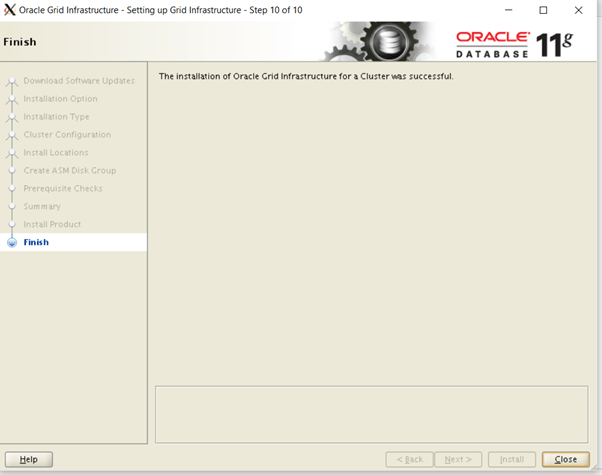This screenshot has width=602, height=475.
Task: Click the Close button to finish installation
Action: pyautogui.click(x=565, y=459)
